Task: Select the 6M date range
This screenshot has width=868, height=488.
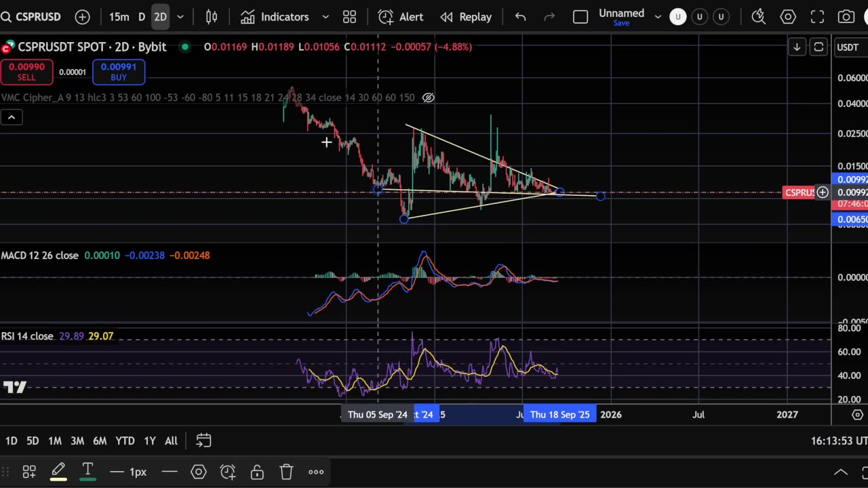Action: click(100, 441)
